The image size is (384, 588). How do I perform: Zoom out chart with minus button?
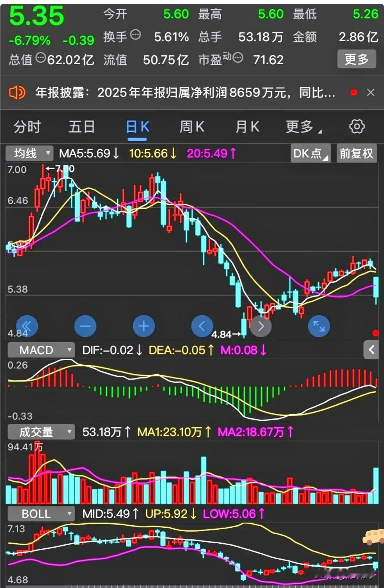85,326
